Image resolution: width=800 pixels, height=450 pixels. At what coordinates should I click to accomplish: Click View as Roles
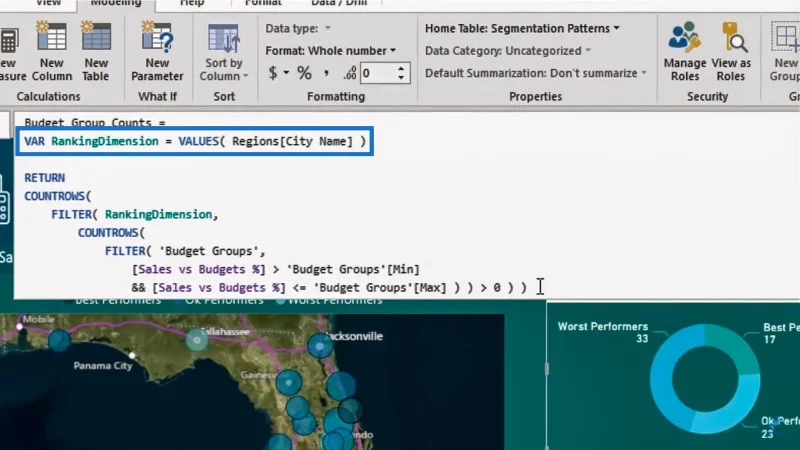(731, 51)
